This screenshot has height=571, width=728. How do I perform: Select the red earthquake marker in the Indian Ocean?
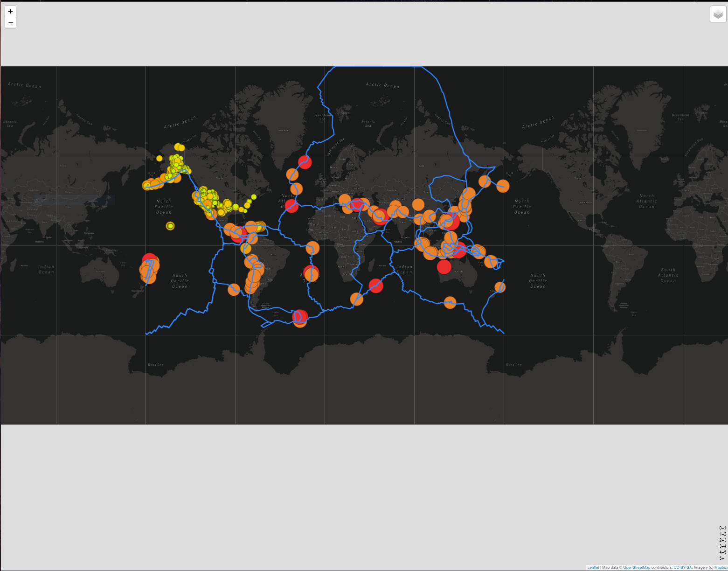(x=444, y=267)
